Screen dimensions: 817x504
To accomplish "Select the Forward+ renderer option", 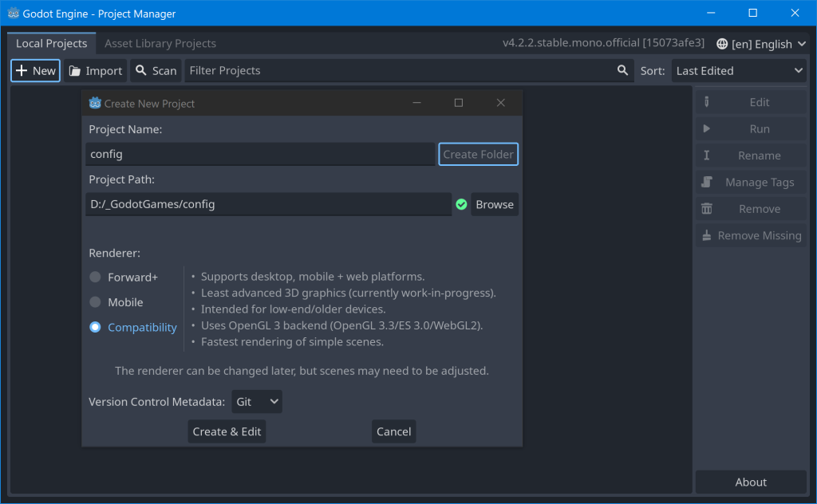I will pyautogui.click(x=95, y=278).
